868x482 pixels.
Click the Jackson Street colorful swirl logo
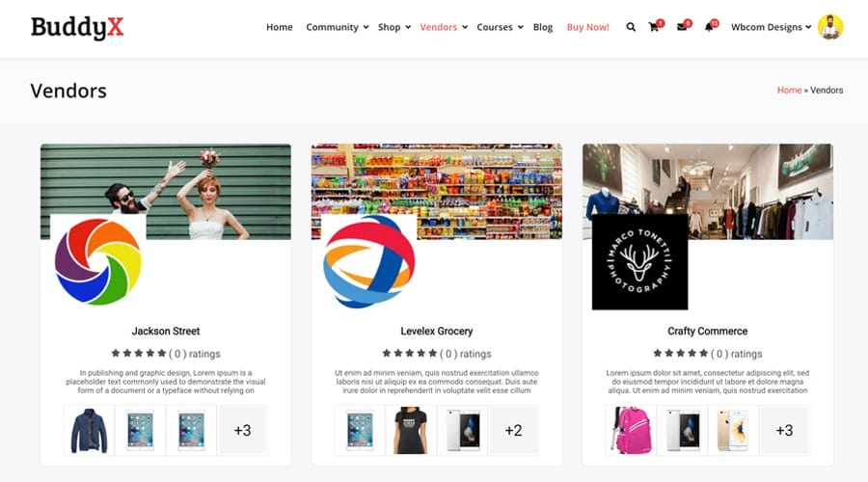(x=98, y=261)
